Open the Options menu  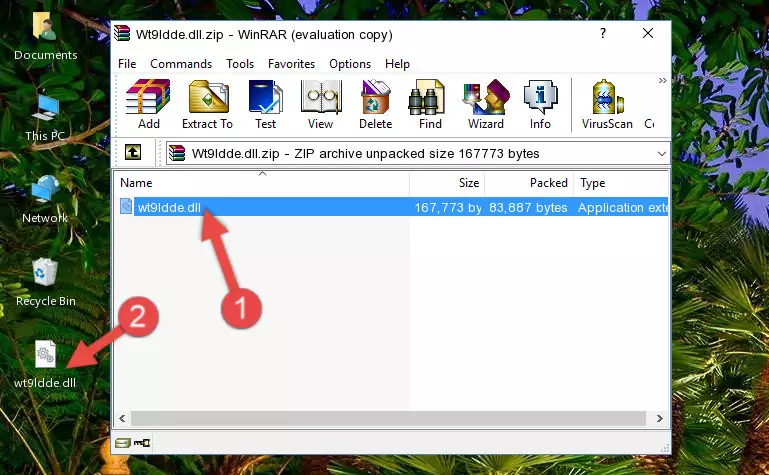click(350, 64)
